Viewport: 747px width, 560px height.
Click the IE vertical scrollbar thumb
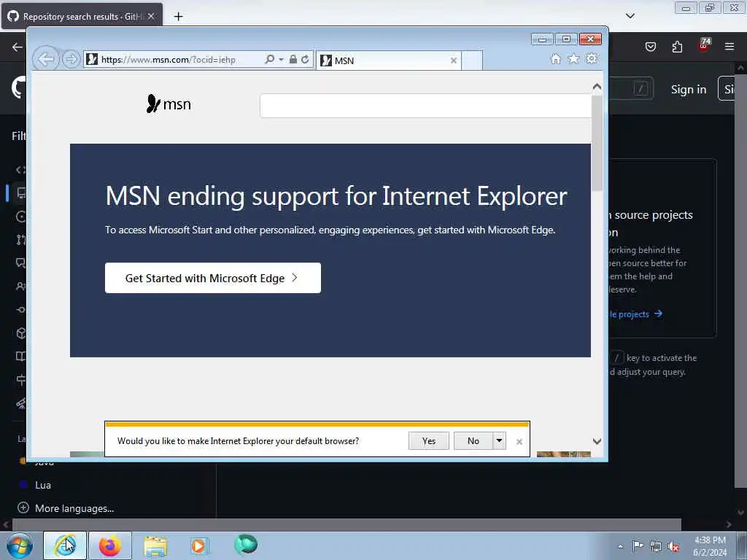(x=597, y=143)
